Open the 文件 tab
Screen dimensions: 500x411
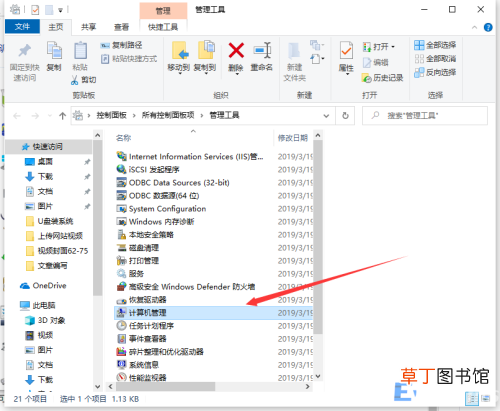click(22, 27)
